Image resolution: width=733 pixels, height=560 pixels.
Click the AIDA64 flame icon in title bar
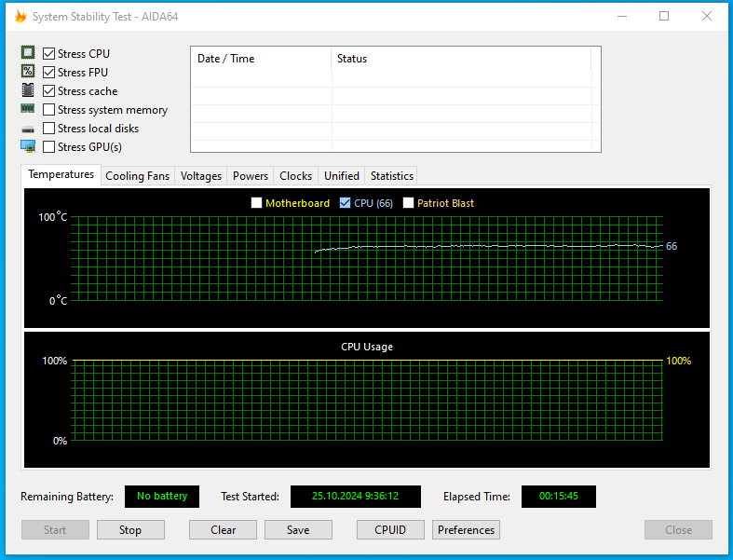(x=20, y=17)
